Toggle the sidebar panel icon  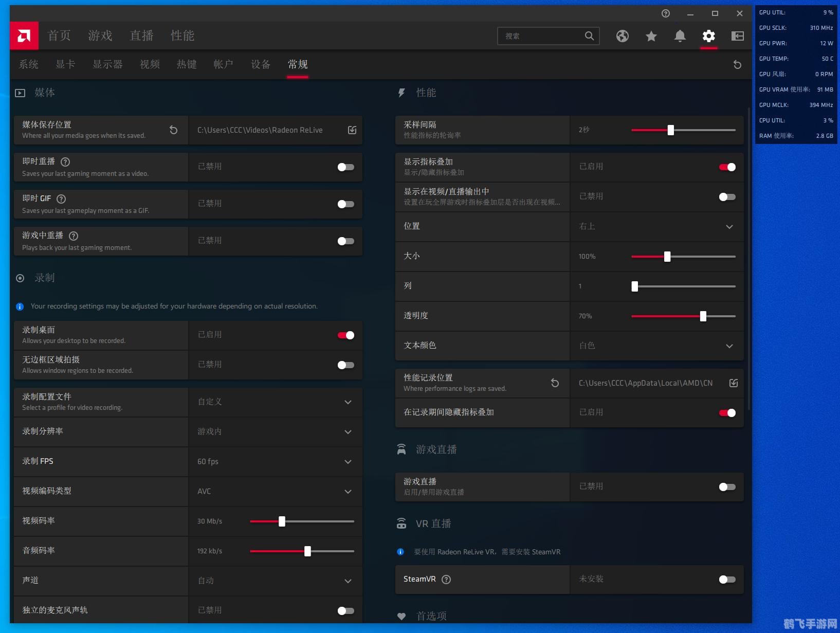pyautogui.click(x=737, y=36)
